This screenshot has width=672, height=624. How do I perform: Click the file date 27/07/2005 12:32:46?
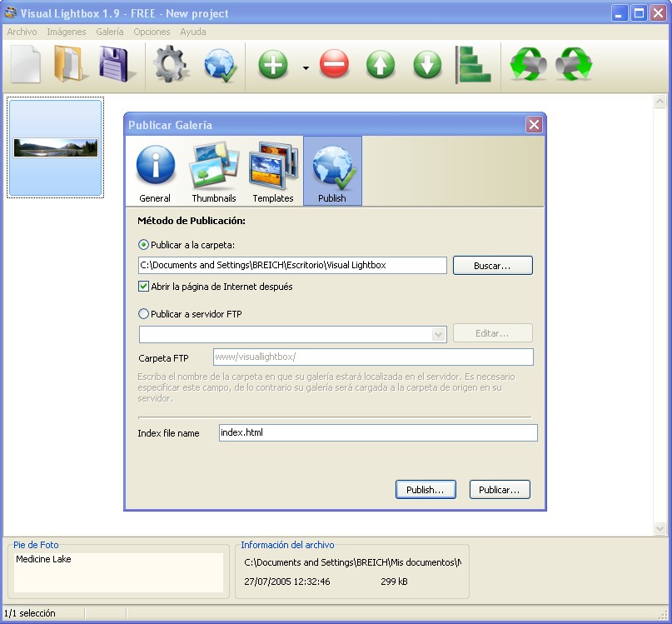(287, 582)
